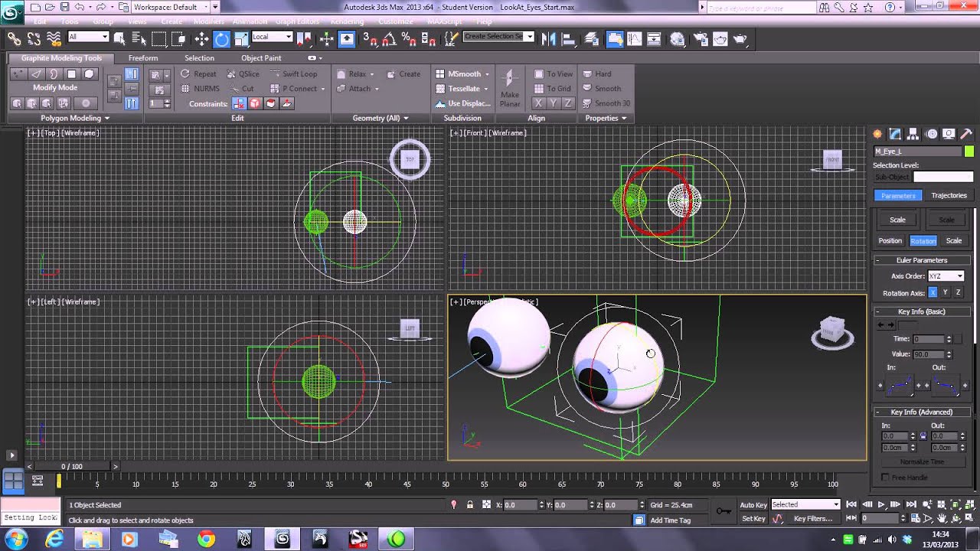This screenshot has width=980, height=551.
Task: Click the Windows Start button
Action: [x=16, y=540]
